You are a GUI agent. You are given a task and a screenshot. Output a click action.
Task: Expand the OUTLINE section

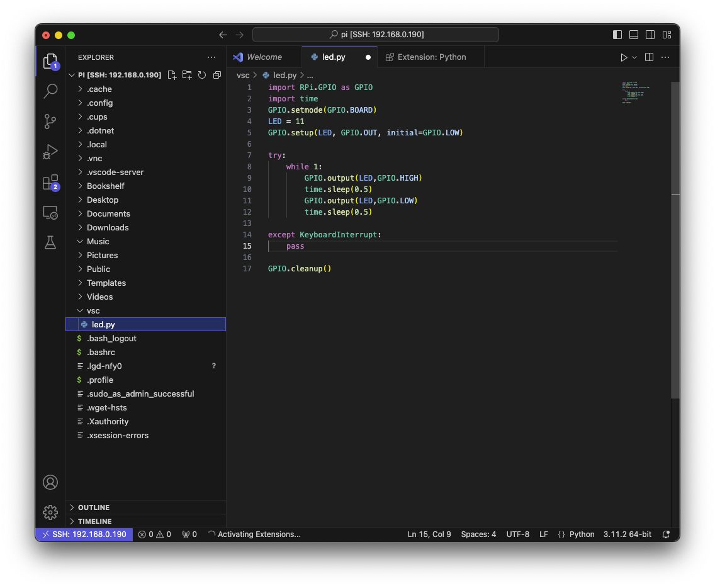[x=94, y=507]
